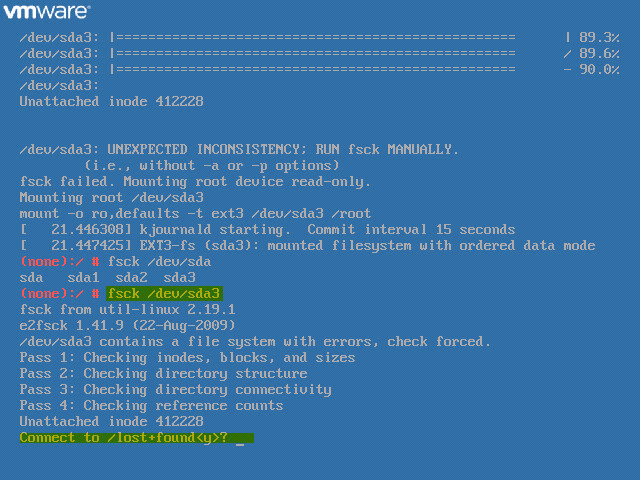Viewport: 640px width, 480px height.
Task: Click the highlighted fsck /dev/sda3 command
Action: click(164, 294)
